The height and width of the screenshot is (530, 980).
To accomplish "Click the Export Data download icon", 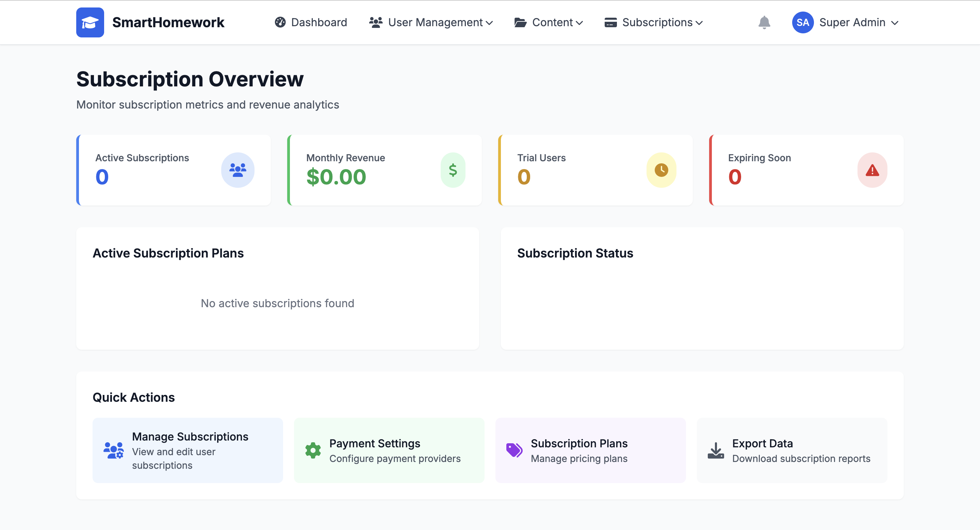I will pyautogui.click(x=716, y=450).
